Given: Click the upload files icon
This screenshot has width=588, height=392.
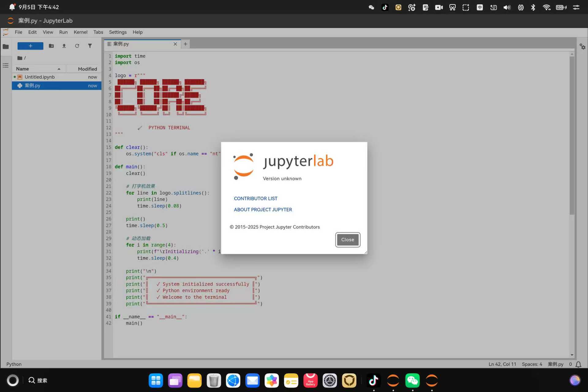Looking at the screenshot, I should coord(64,46).
